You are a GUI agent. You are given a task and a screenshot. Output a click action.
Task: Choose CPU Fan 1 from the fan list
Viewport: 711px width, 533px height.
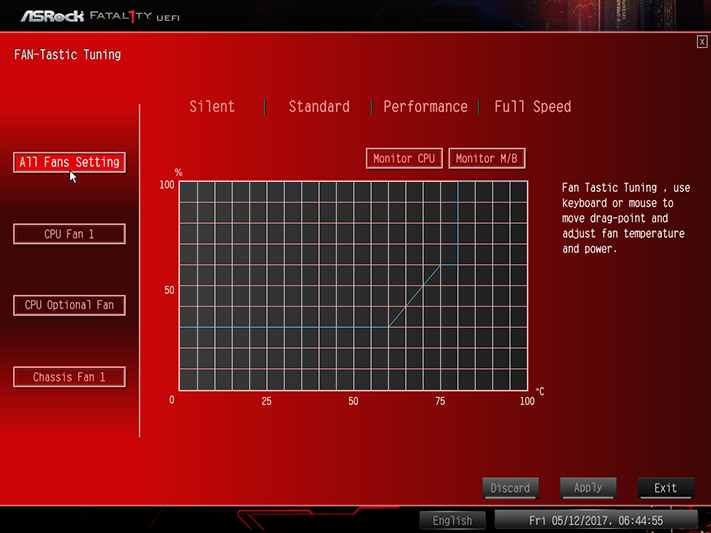[x=69, y=234]
